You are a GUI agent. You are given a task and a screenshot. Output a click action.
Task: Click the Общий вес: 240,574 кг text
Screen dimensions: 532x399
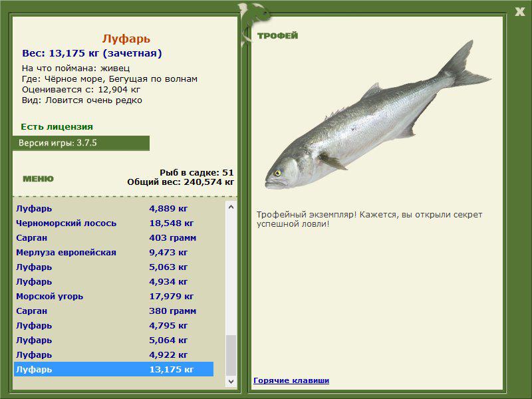pyautogui.click(x=180, y=182)
